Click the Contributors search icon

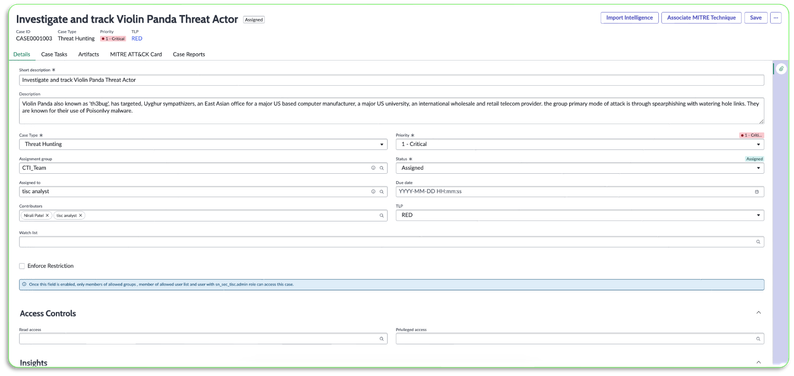pyautogui.click(x=382, y=216)
